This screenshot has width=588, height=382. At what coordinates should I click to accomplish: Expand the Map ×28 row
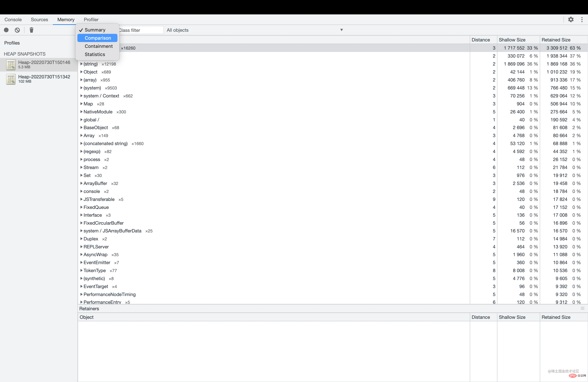tap(81, 104)
